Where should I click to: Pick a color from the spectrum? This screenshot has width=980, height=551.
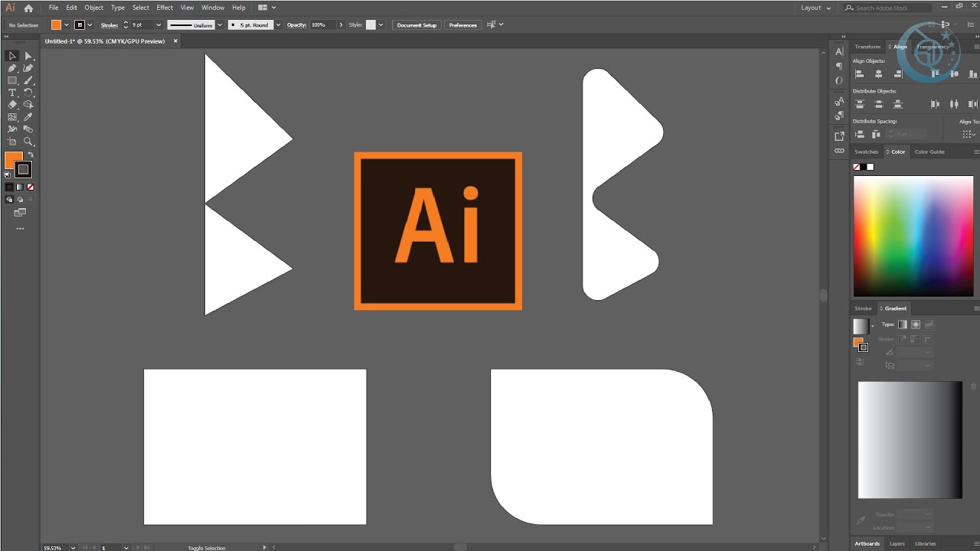point(913,236)
